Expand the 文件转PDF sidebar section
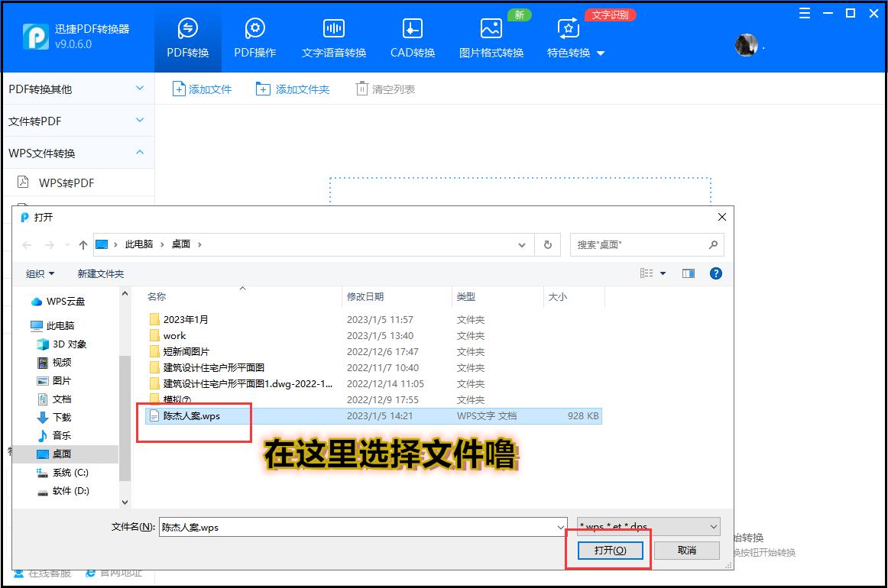The height and width of the screenshot is (588, 888). point(76,121)
